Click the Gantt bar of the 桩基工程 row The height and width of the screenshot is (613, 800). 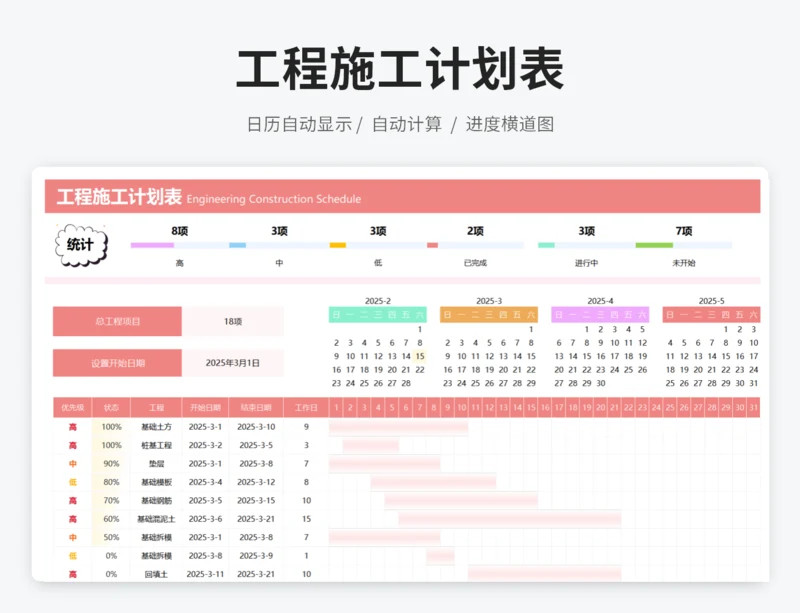[371, 446]
